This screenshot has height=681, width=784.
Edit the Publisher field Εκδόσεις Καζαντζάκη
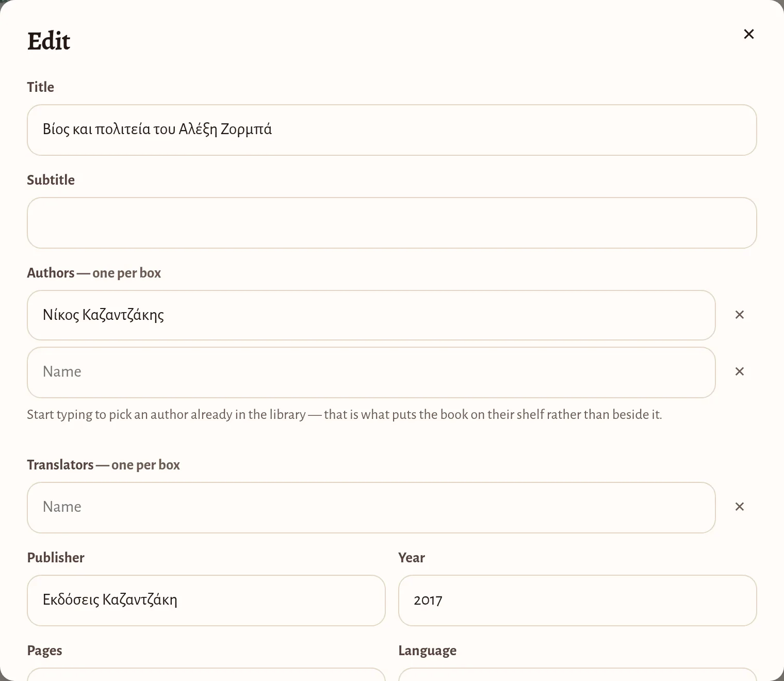(206, 601)
